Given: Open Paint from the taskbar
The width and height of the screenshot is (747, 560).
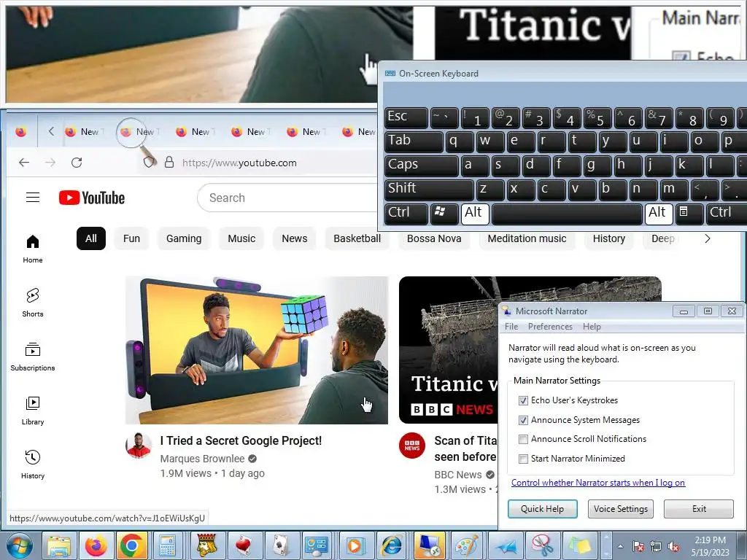Looking at the screenshot, I should pyautogui.click(x=466, y=545).
